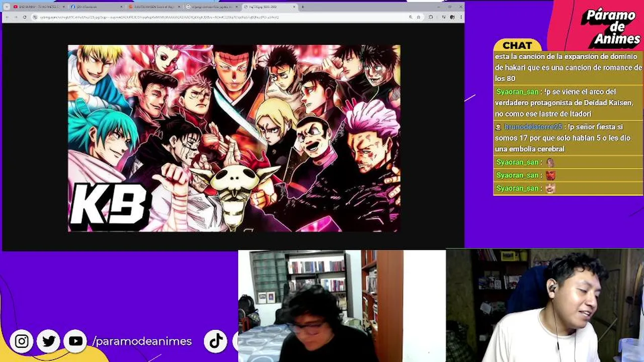Click the CHAT header label
Viewport: 644px width, 362px height.
517,45
